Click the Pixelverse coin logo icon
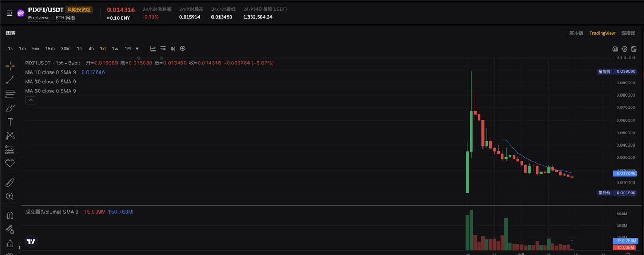The width and height of the screenshot is (644, 255). [21, 13]
